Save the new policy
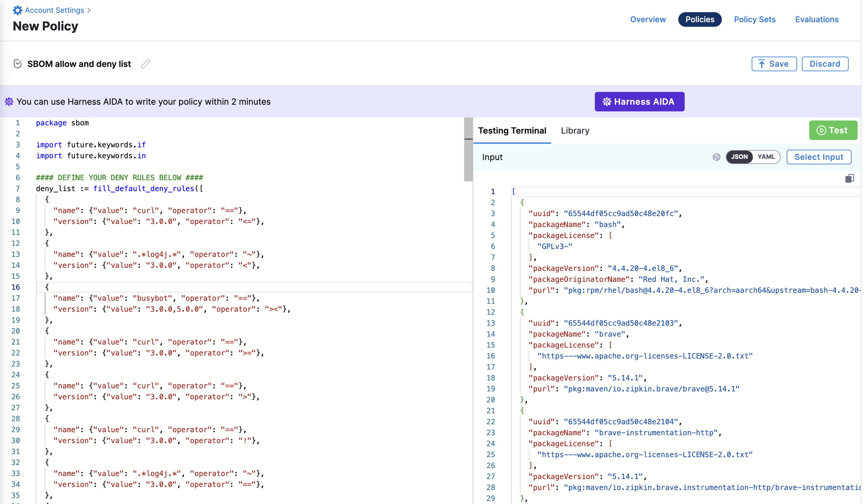Image resolution: width=865 pixels, height=504 pixels. (x=774, y=64)
